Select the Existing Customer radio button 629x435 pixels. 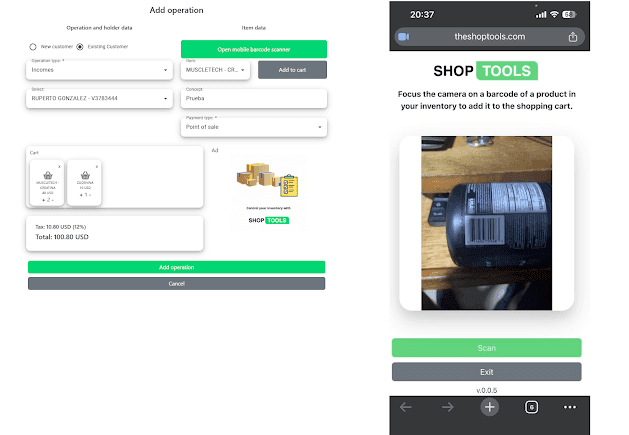80,47
